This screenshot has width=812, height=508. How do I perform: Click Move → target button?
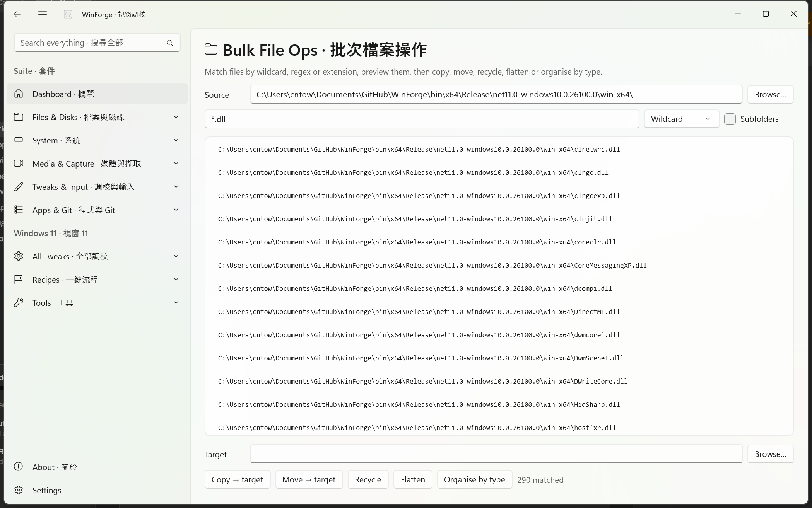point(309,479)
